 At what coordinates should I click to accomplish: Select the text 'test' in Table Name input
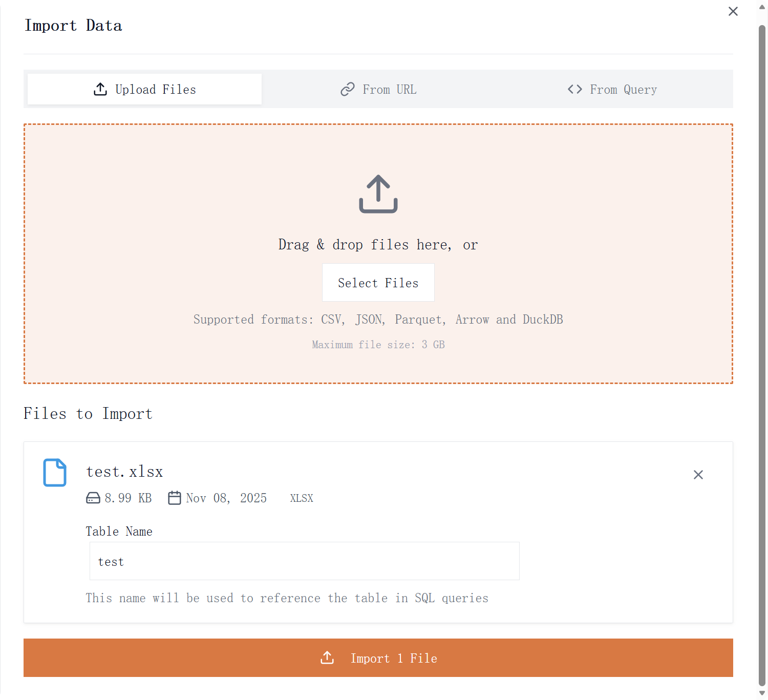coord(111,561)
